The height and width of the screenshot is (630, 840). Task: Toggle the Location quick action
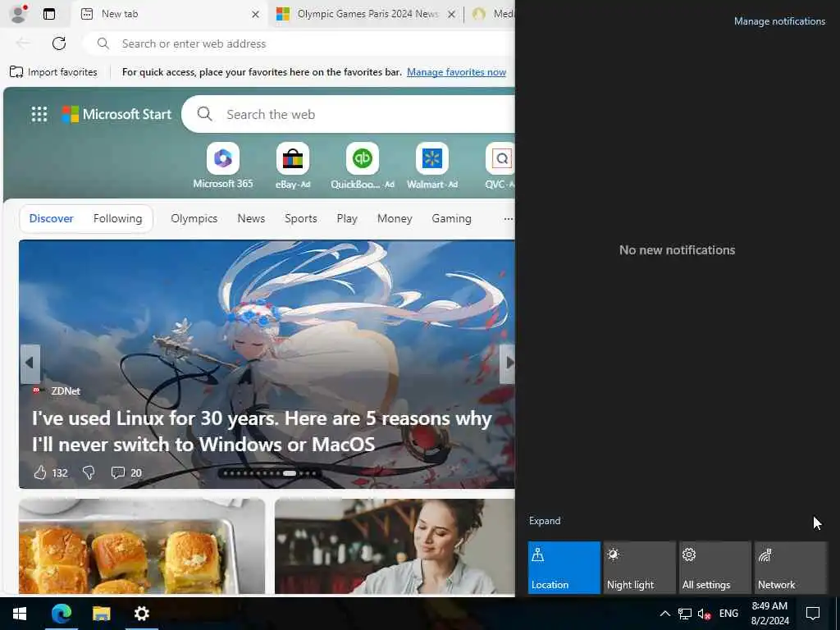564,568
